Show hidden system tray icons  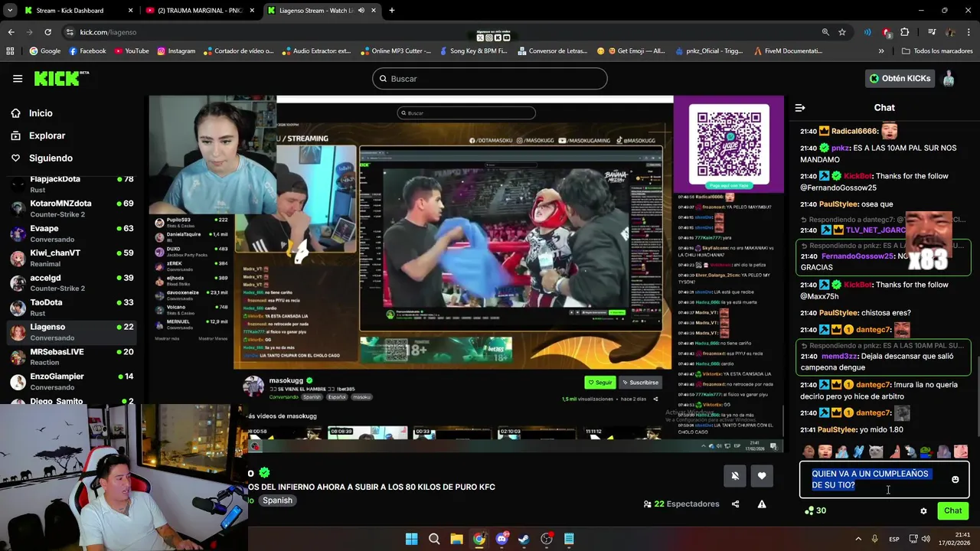[x=857, y=539]
